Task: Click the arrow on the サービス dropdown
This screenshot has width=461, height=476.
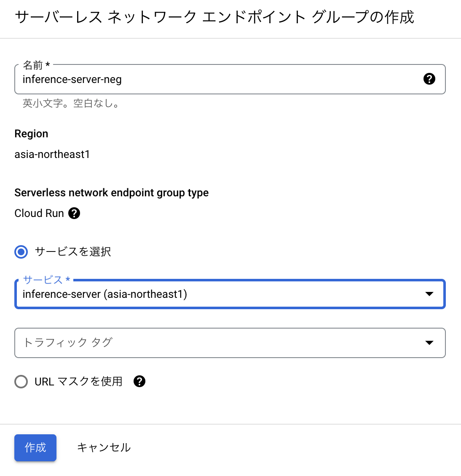Action: click(x=429, y=294)
